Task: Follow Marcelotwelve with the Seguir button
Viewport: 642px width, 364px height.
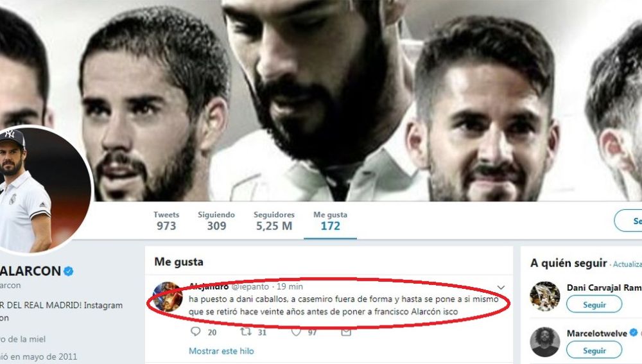Action: pyautogui.click(x=594, y=350)
